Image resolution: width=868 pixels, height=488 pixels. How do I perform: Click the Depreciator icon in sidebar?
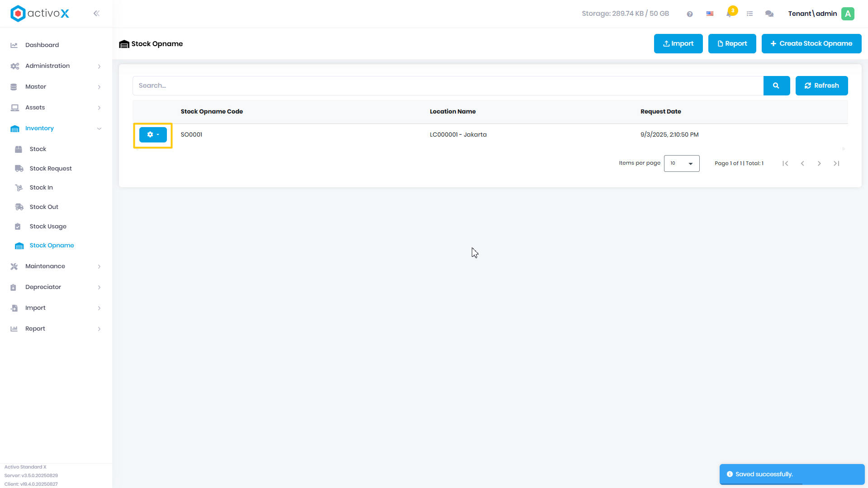tap(14, 287)
